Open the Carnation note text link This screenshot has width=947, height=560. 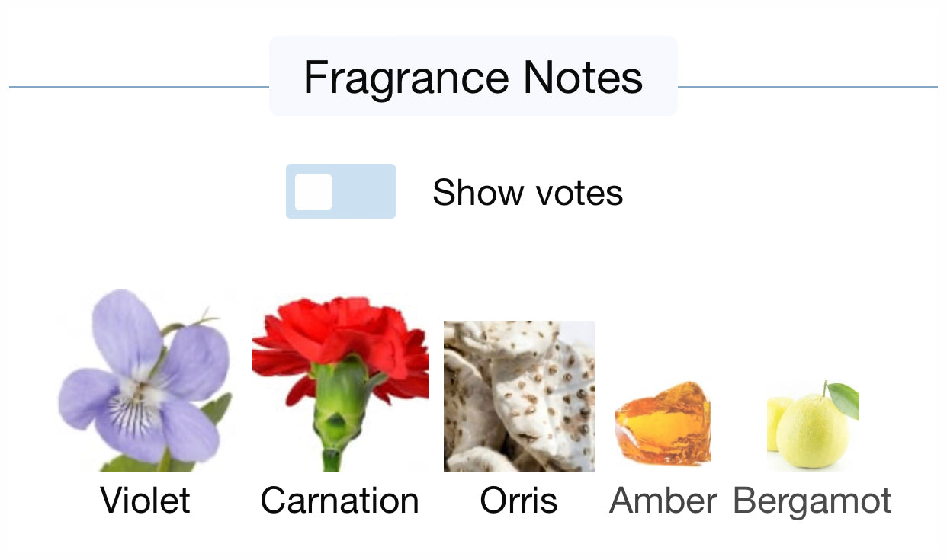point(340,501)
